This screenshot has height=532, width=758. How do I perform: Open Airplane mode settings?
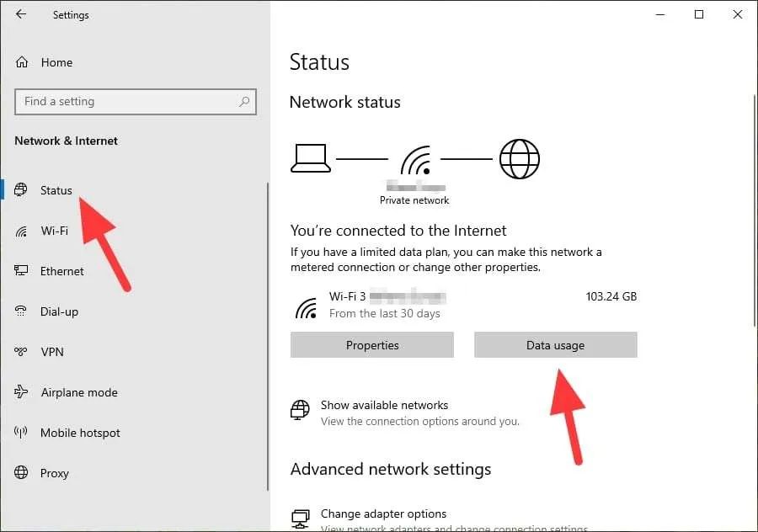79,392
